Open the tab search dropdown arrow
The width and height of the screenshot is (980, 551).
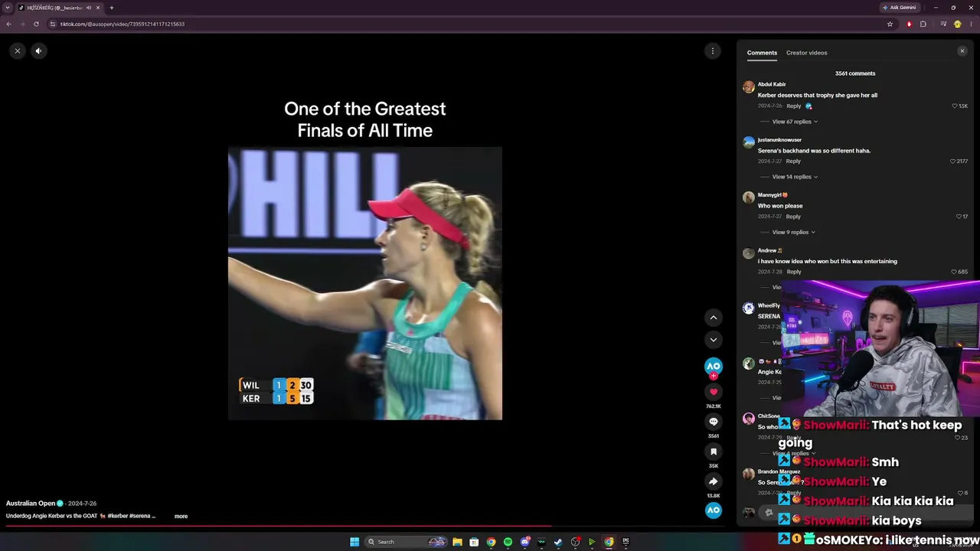coord(8,8)
